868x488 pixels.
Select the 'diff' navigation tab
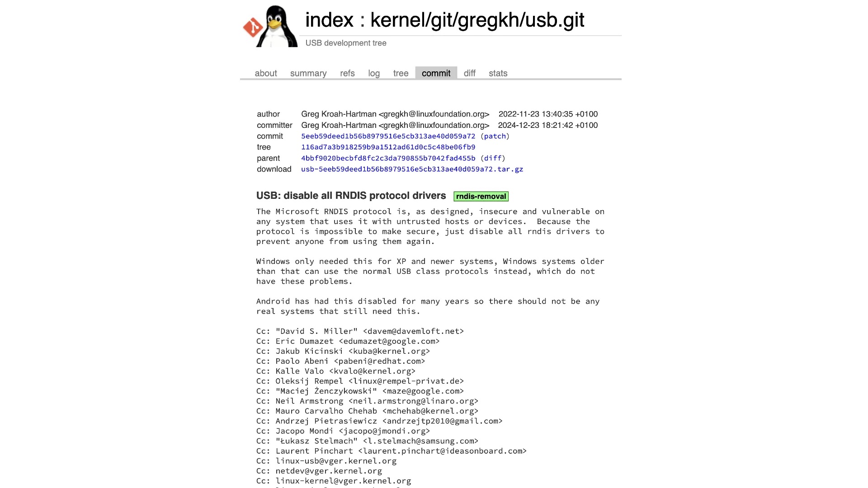[x=469, y=73]
